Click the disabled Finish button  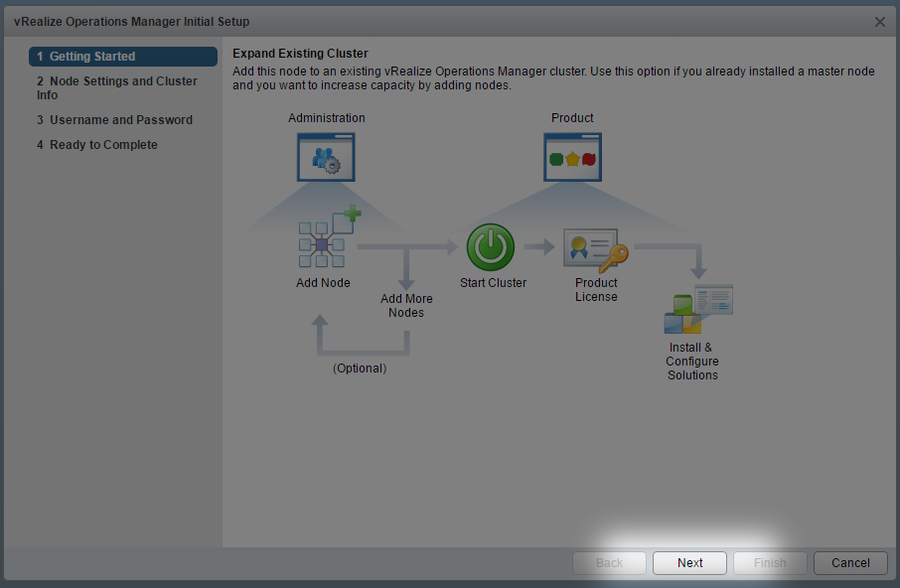pos(770,563)
